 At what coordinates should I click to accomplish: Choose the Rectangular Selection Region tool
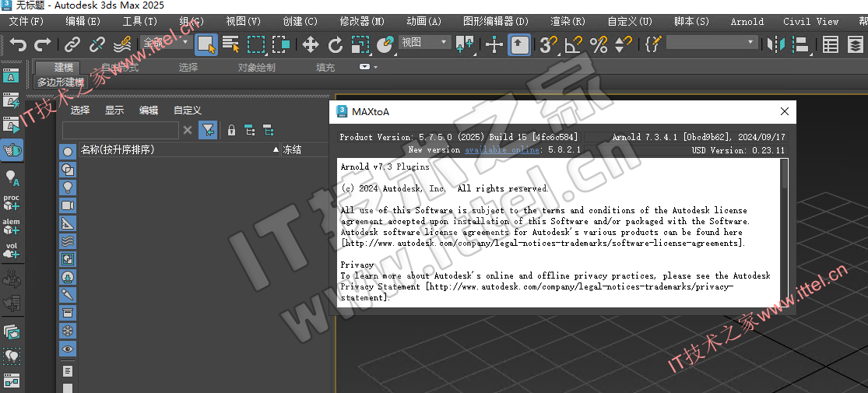coord(256,44)
